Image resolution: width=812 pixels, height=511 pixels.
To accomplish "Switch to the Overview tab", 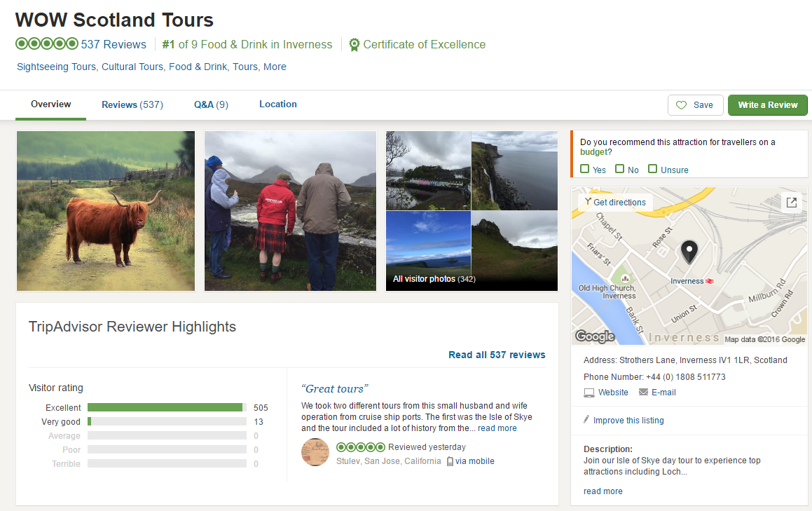I will tap(50, 104).
